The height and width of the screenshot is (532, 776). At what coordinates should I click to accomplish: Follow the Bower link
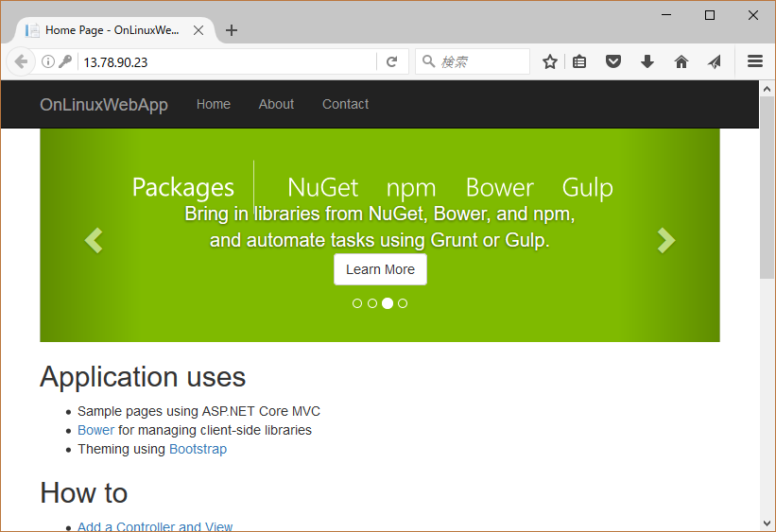click(96, 430)
